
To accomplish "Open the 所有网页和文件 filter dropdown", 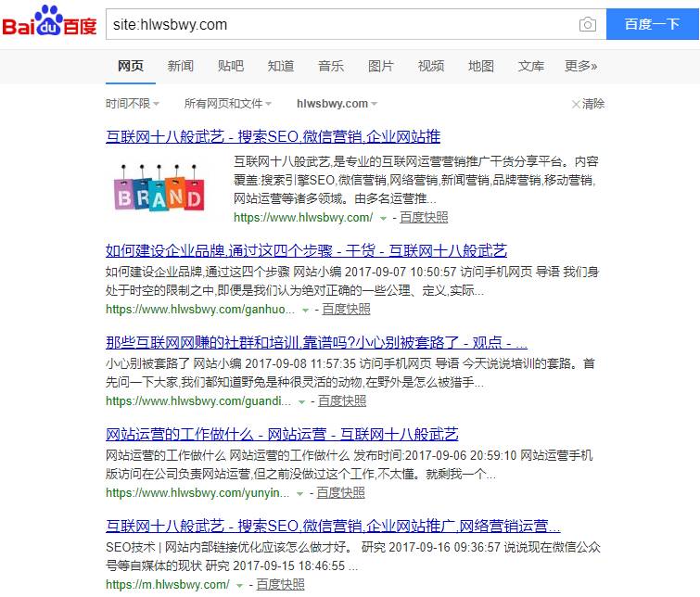I will pos(228,104).
